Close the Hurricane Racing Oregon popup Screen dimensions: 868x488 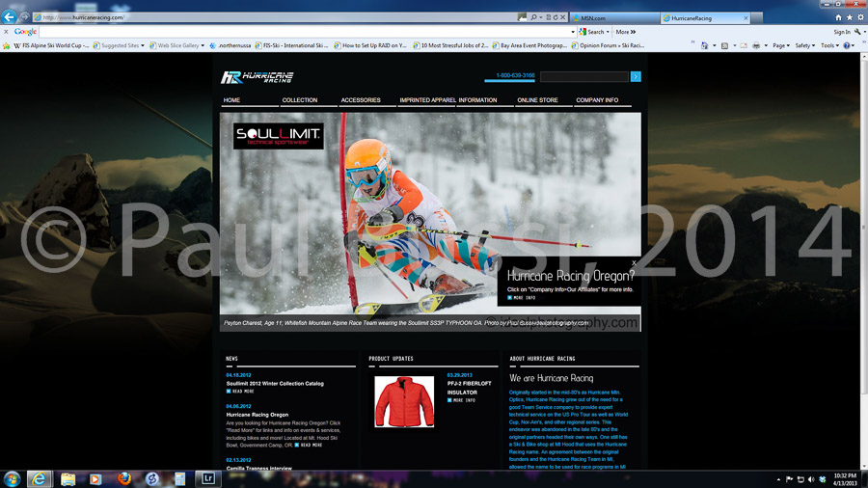[x=634, y=263]
